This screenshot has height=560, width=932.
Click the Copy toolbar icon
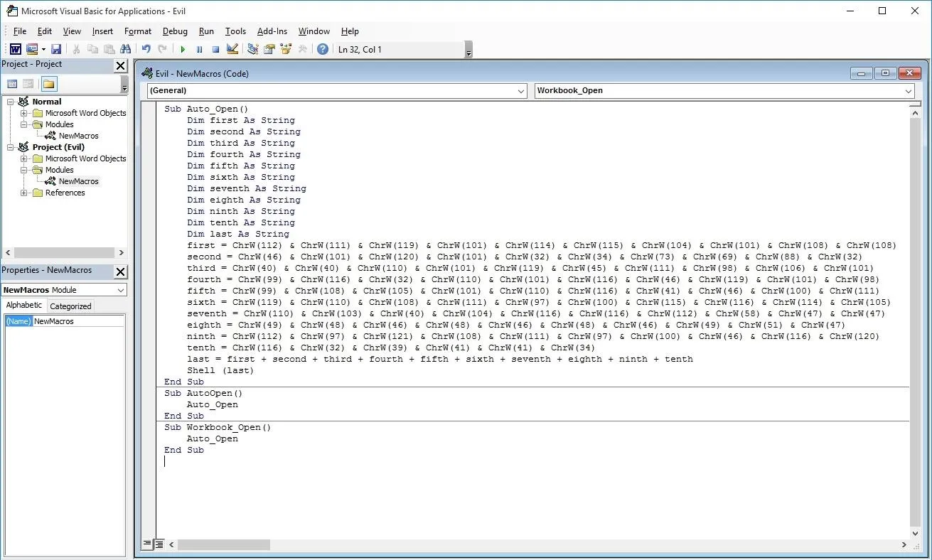pos(92,49)
